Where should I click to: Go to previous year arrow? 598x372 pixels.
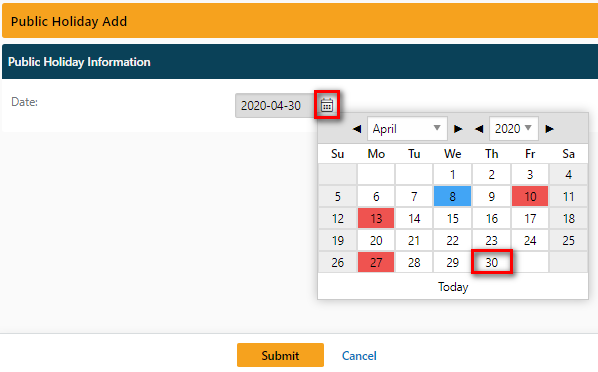(479, 129)
